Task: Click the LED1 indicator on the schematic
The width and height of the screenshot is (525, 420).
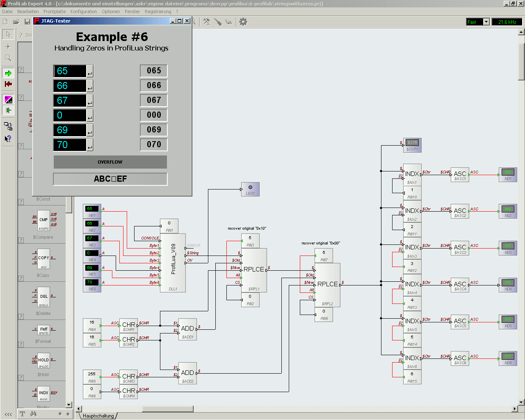Action: 250,189
